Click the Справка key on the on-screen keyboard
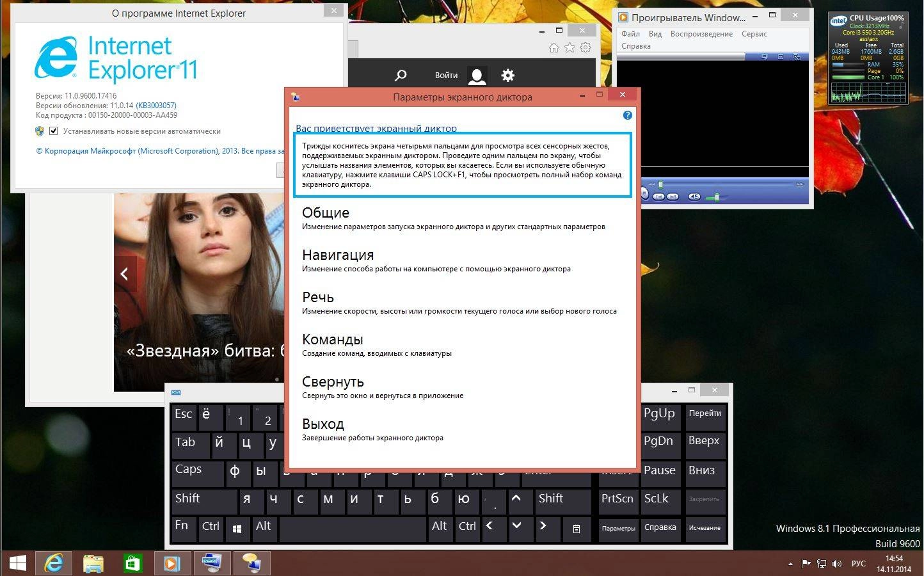The width and height of the screenshot is (924, 576). [660, 528]
